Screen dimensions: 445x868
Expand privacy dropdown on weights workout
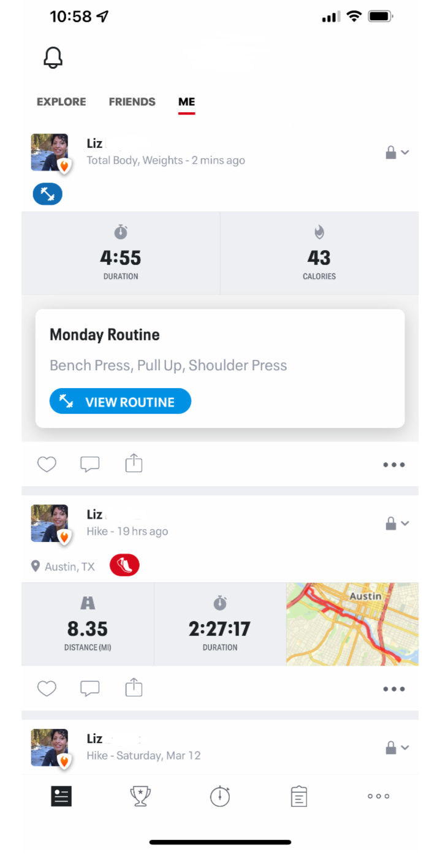click(397, 153)
